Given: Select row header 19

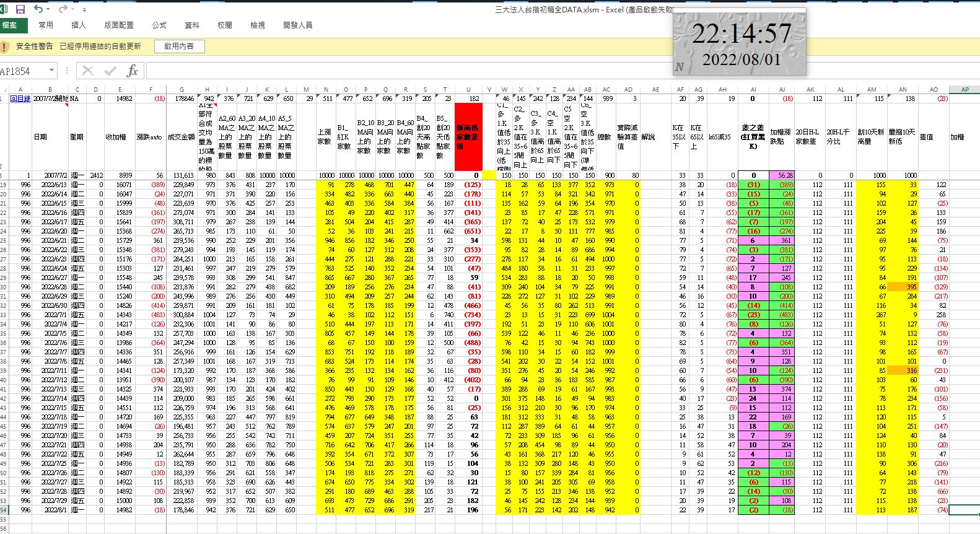Looking at the screenshot, I should 4,185.
